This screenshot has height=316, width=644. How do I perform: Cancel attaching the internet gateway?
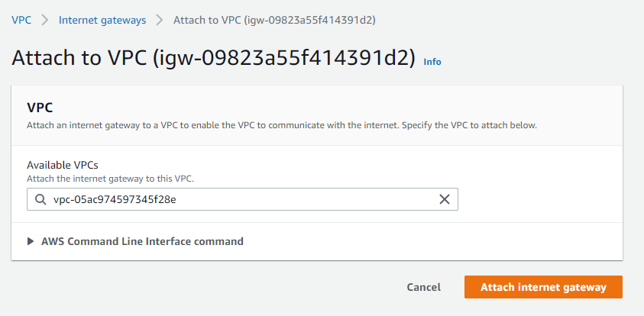click(423, 287)
